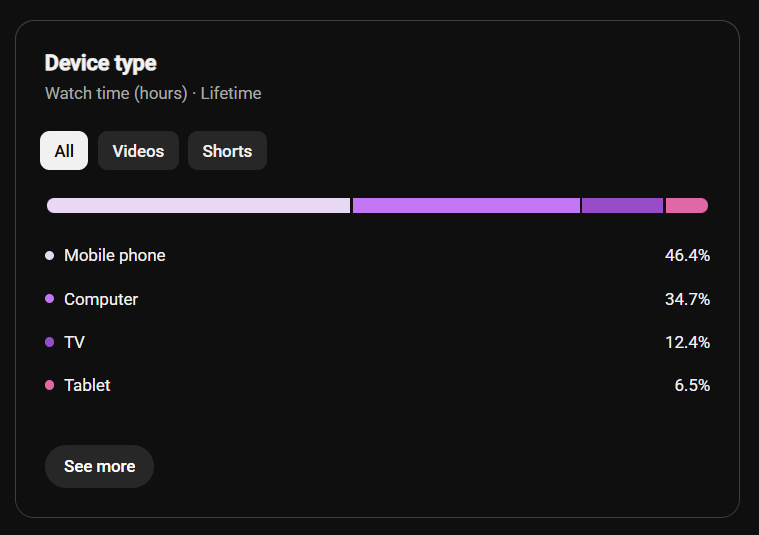Image resolution: width=759 pixels, height=535 pixels.
Task: Click the pink Tablet legend dot
Action: coord(49,385)
